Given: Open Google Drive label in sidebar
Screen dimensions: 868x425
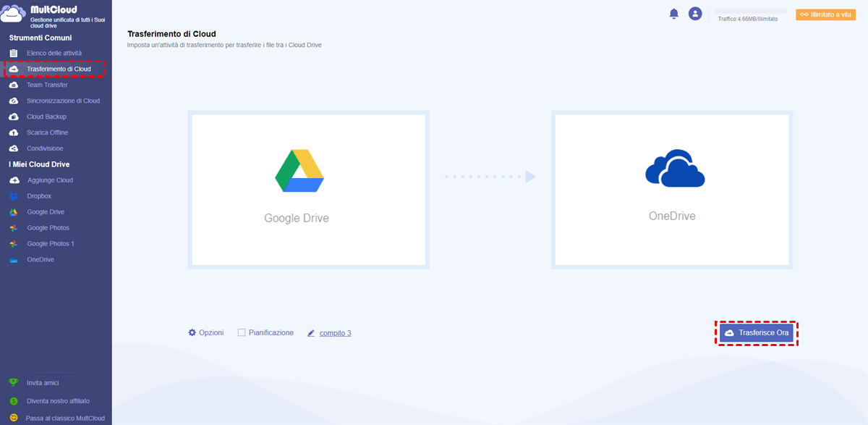Looking at the screenshot, I should 46,212.
